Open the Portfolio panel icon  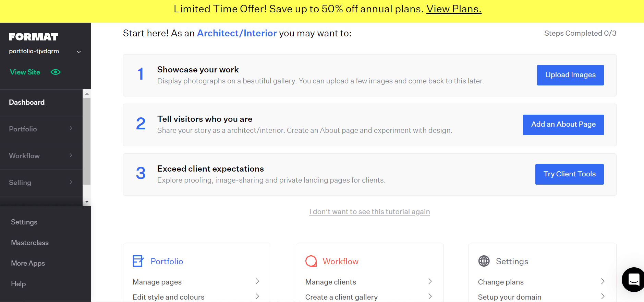[x=138, y=261]
